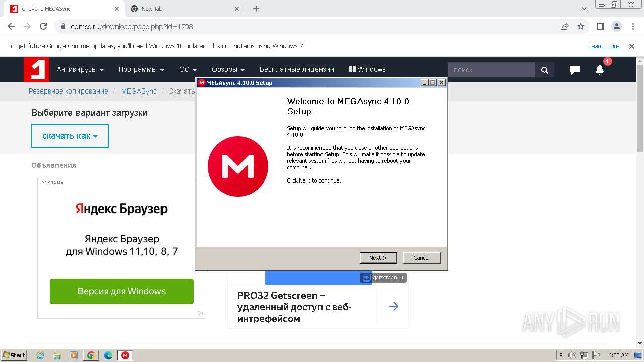Open the comments chat icon
Image resolution: width=644 pixels, height=362 pixels.
[575, 70]
